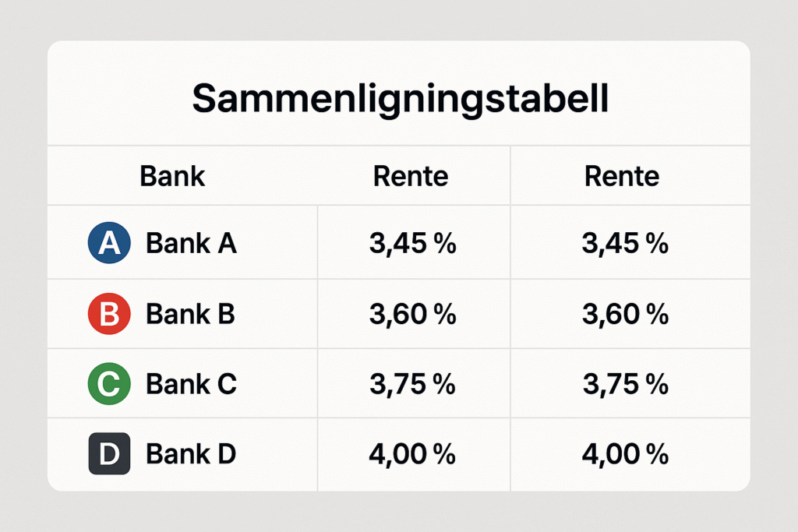The height and width of the screenshot is (532, 798).
Task: Select 3,60 % in the middle Rente column
Action: [x=412, y=314]
